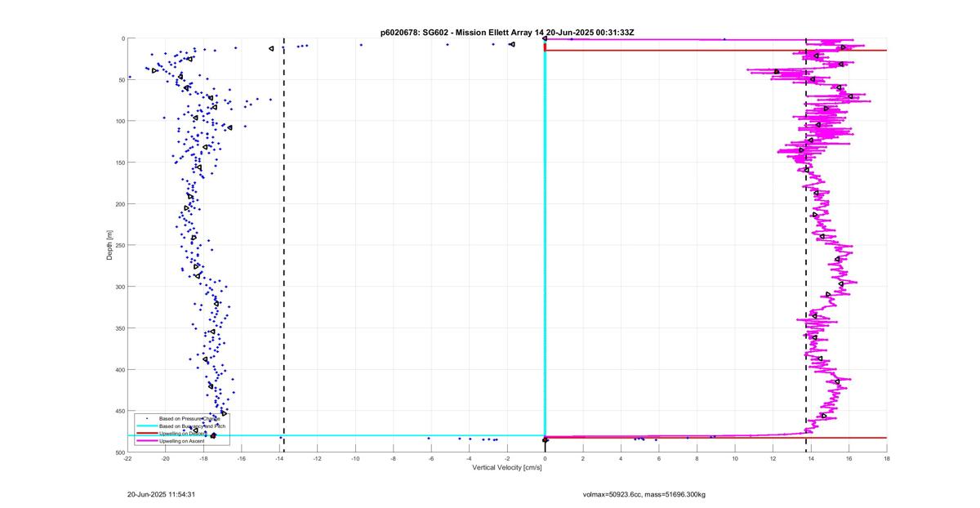The image size is (980, 508).
Task: Click the x-axis tick label '-14'
Action: pyautogui.click(x=279, y=459)
